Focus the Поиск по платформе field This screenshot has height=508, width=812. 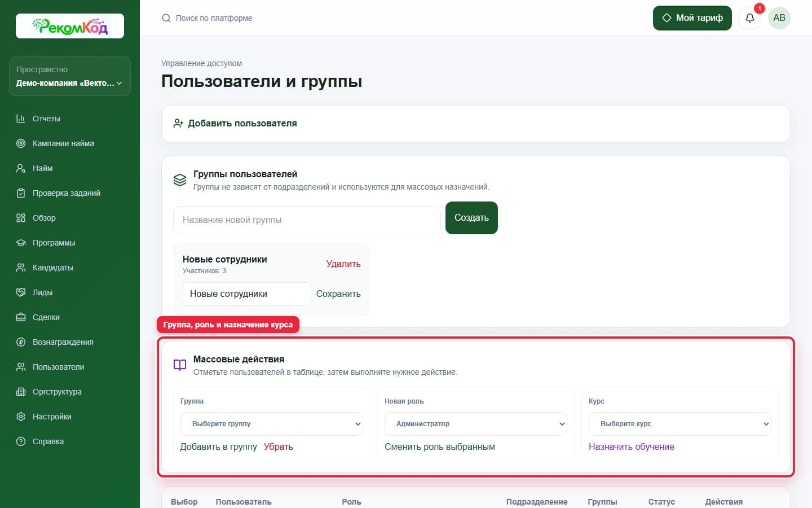(214, 18)
